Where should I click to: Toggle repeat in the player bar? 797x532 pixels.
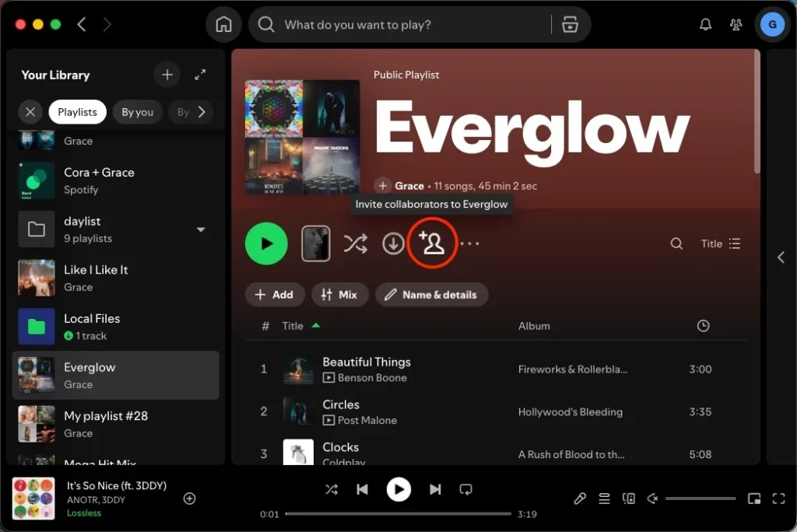[x=466, y=489]
